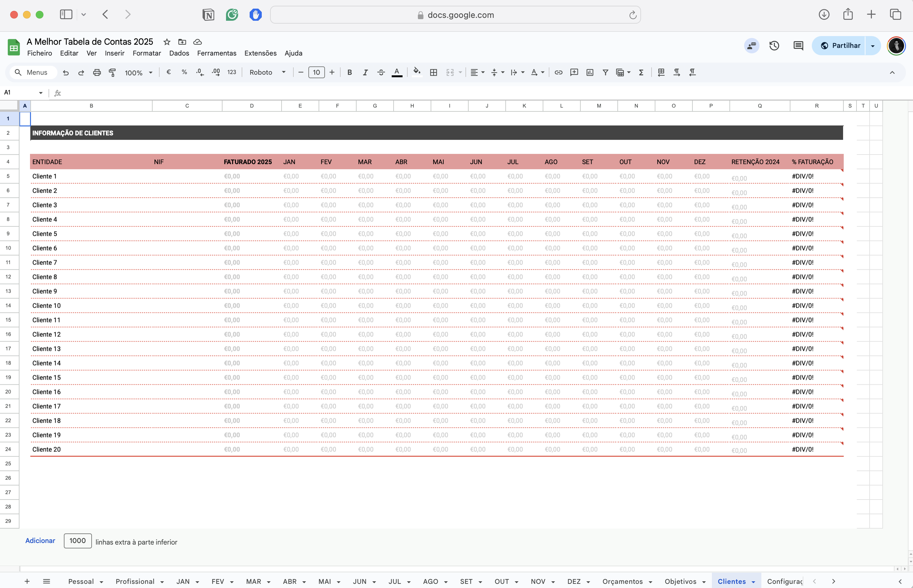
Task: Open the fill color picker
Action: 417,72
